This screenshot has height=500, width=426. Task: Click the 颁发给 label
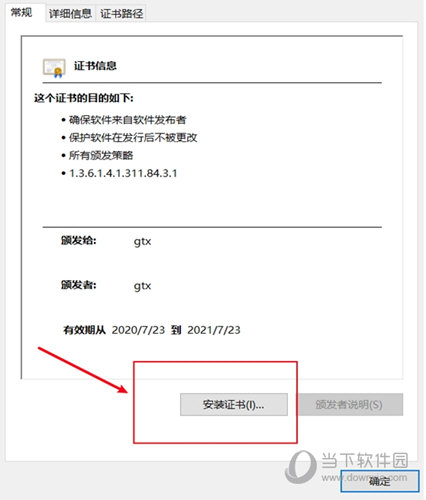point(79,240)
